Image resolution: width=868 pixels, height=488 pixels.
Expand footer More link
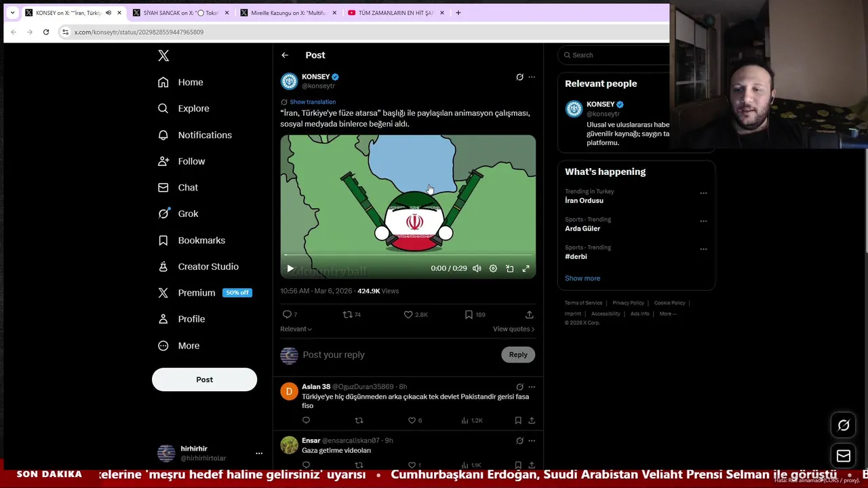coord(668,314)
